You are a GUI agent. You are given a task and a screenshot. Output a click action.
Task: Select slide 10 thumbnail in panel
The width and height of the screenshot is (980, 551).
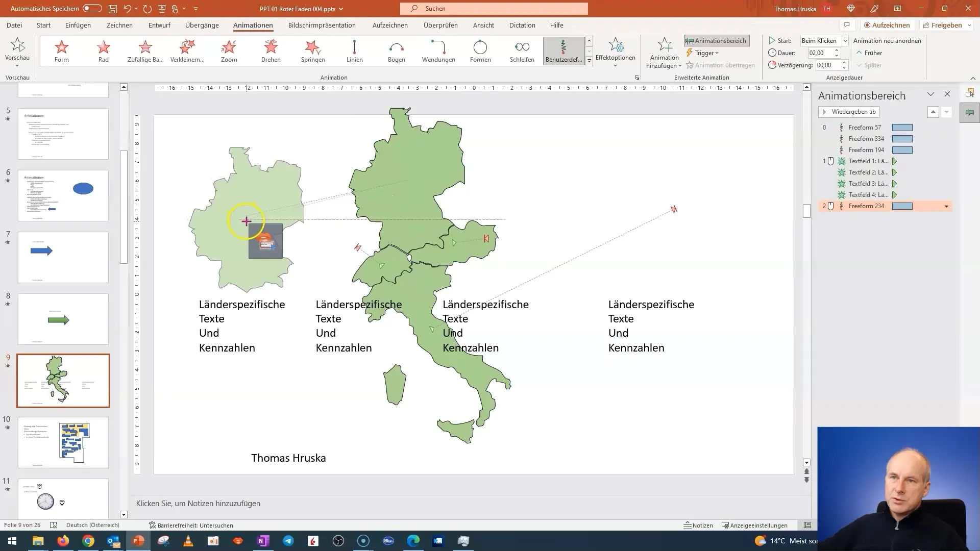coord(63,442)
